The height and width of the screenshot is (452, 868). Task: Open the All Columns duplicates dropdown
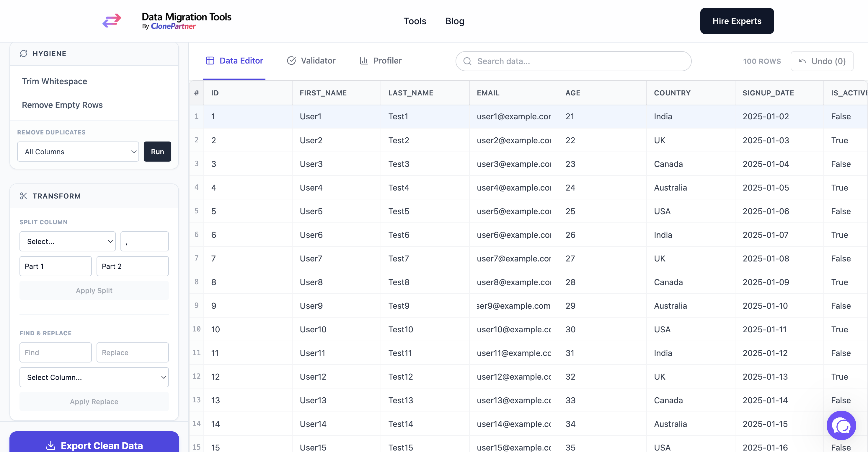(78, 152)
